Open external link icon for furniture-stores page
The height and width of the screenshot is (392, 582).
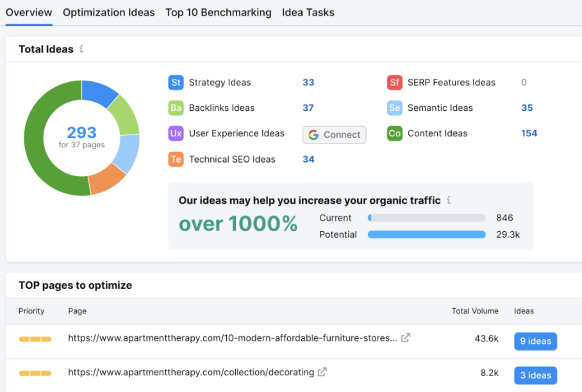coord(405,338)
